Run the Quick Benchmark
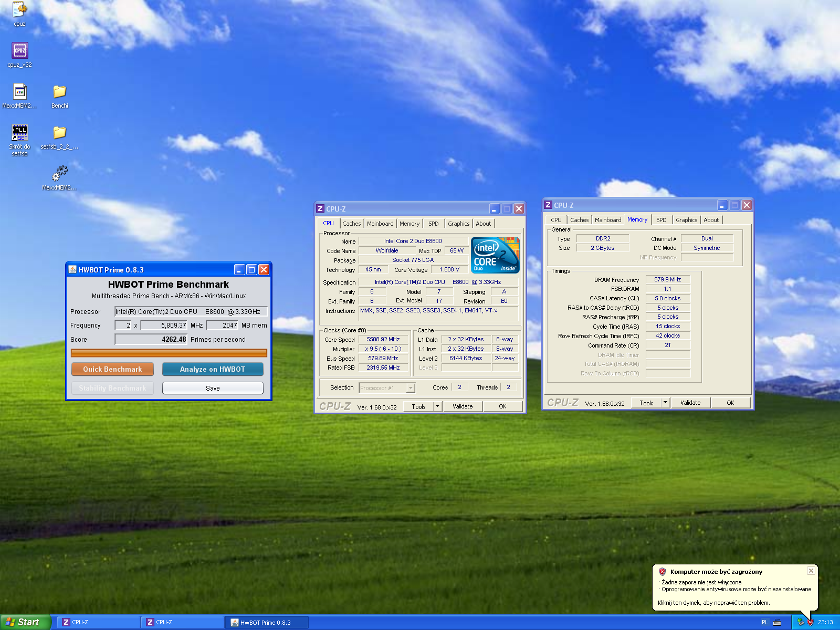This screenshot has width=840, height=630. 112,369
